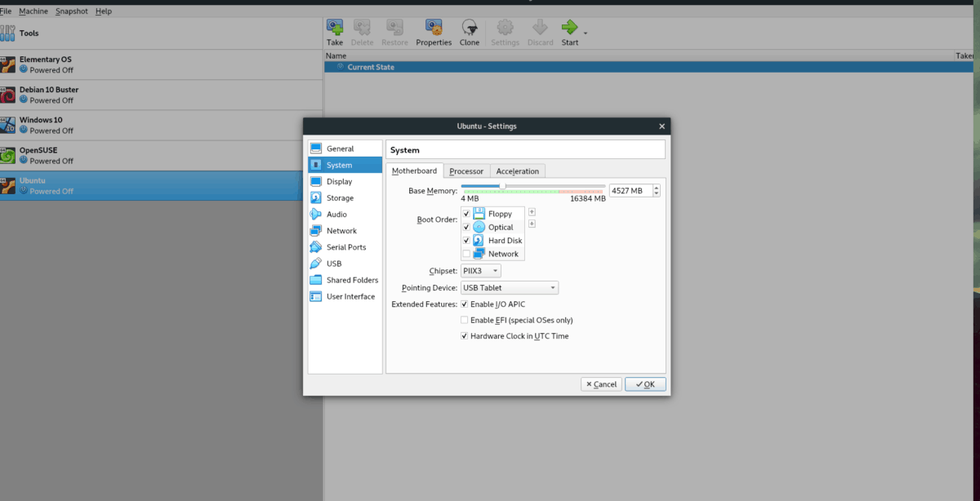Uncheck Hardware Clock in UTC Time
The image size is (980, 501).
(x=465, y=335)
